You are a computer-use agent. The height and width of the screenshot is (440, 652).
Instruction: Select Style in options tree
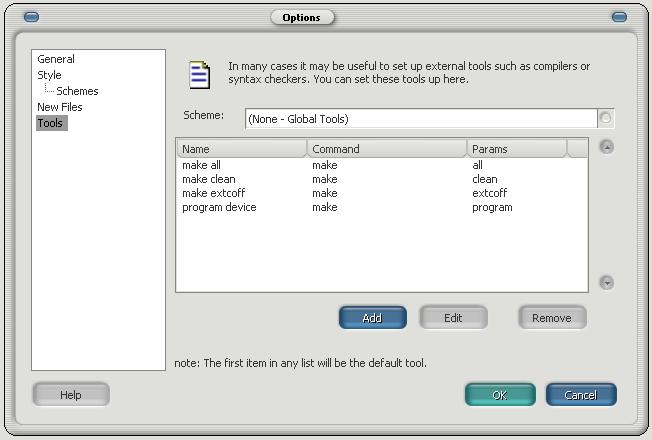pos(49,75)
